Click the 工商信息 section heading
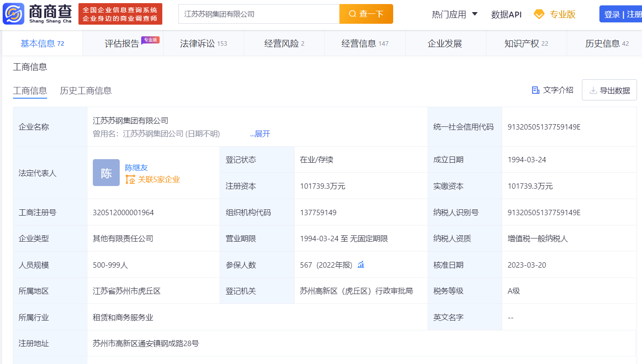Screen dimensions: 642x364 [x=30, y=67]
